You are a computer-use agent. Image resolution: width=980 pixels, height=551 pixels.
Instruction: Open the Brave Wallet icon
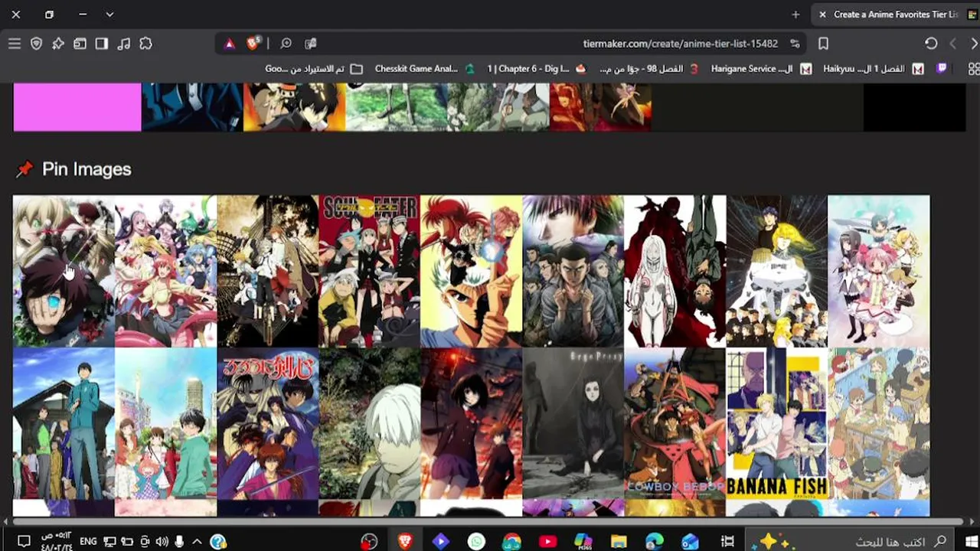[x=80, y=44]
